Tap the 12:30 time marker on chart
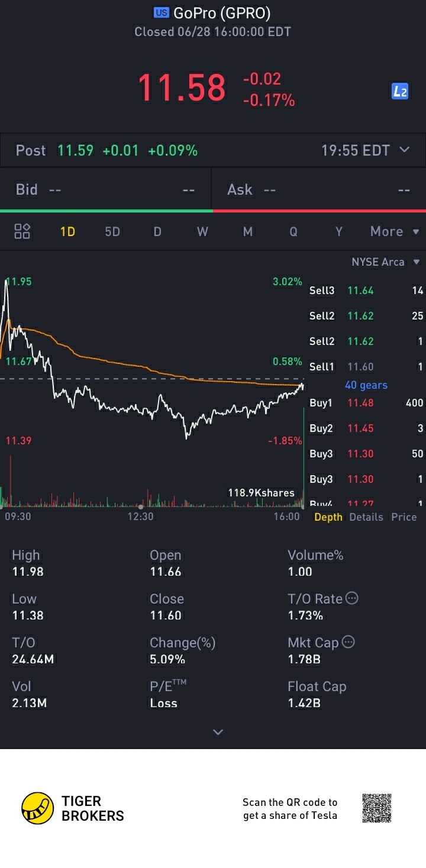The height and width of the screenshot is (868, 426). [140, 517]
